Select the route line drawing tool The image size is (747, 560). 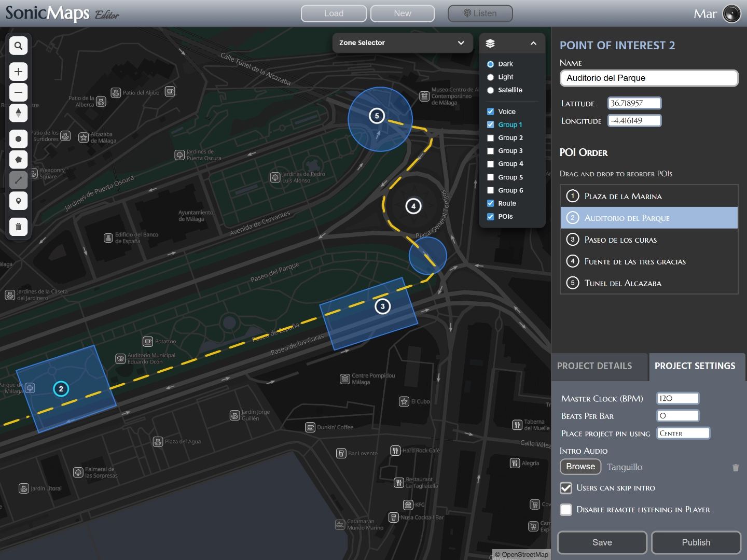pyautogui.click(x=18, y=180)
